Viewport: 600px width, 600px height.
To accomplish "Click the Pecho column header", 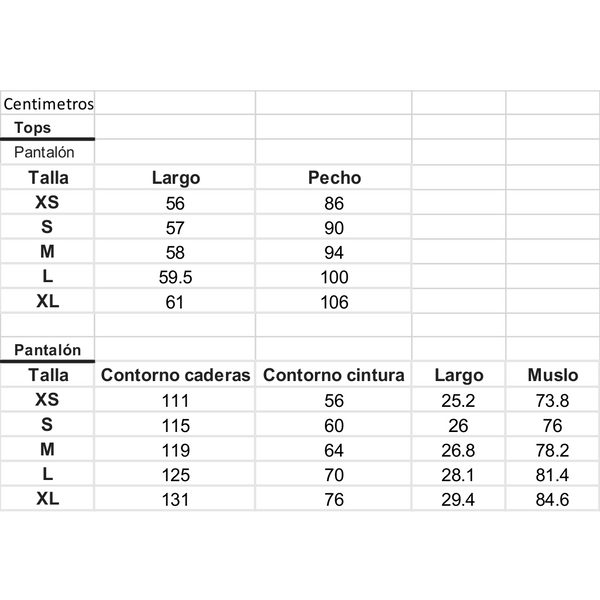I will (x=334, y=178).
